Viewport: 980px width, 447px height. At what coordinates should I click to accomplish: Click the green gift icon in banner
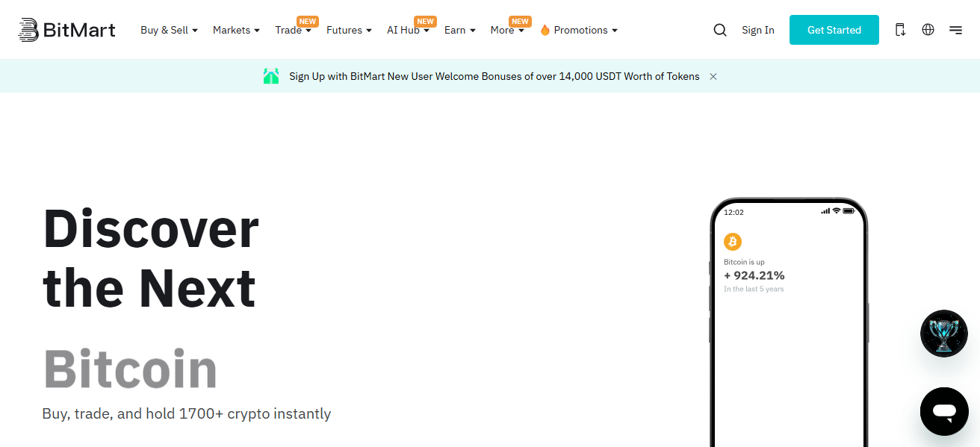(x=271, y=76)
